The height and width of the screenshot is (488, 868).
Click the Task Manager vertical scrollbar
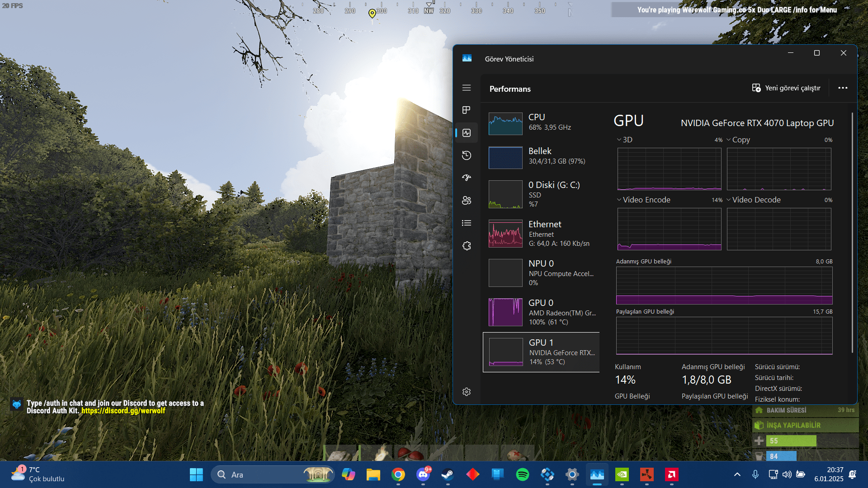(x=852, y=233)
